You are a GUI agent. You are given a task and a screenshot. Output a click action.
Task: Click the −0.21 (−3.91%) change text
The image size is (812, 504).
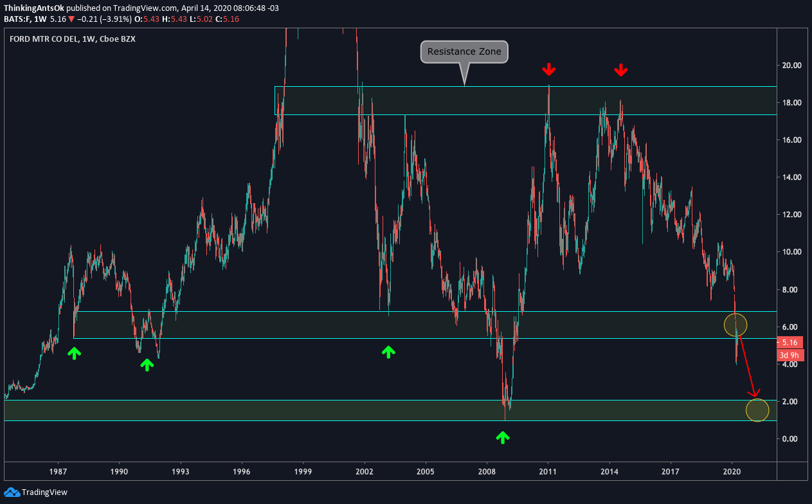click(104, 19)
